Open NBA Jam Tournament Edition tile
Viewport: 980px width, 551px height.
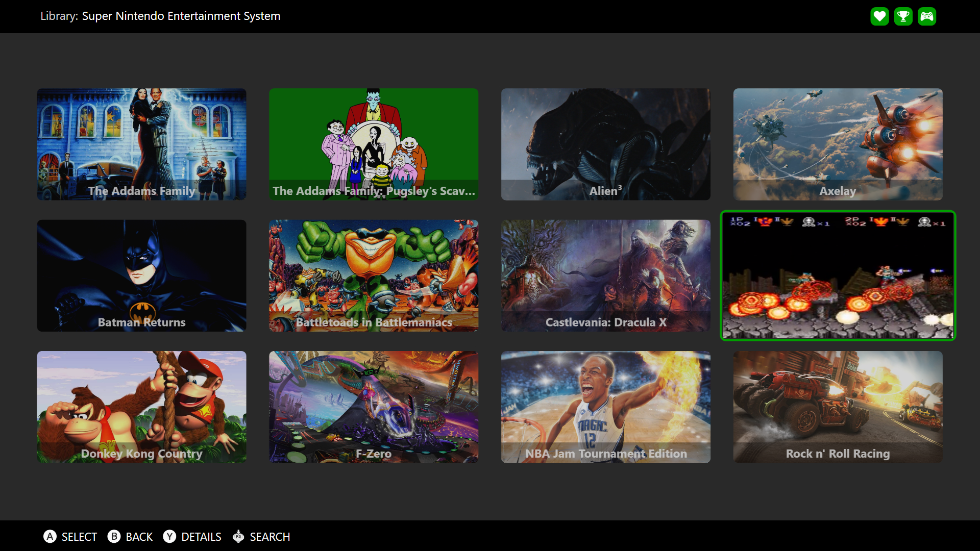(x=606, y=407)
